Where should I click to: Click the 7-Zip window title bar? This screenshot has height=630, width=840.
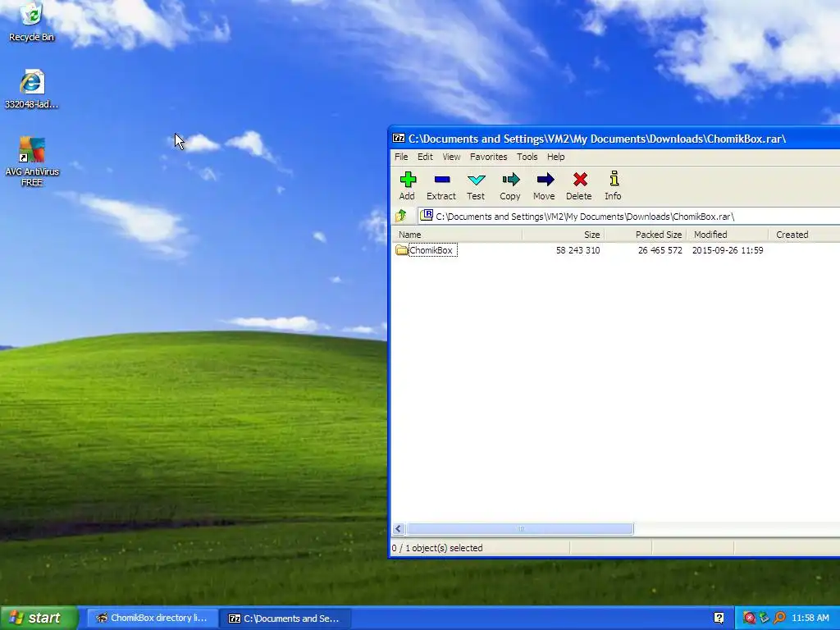tap(614, 138)
